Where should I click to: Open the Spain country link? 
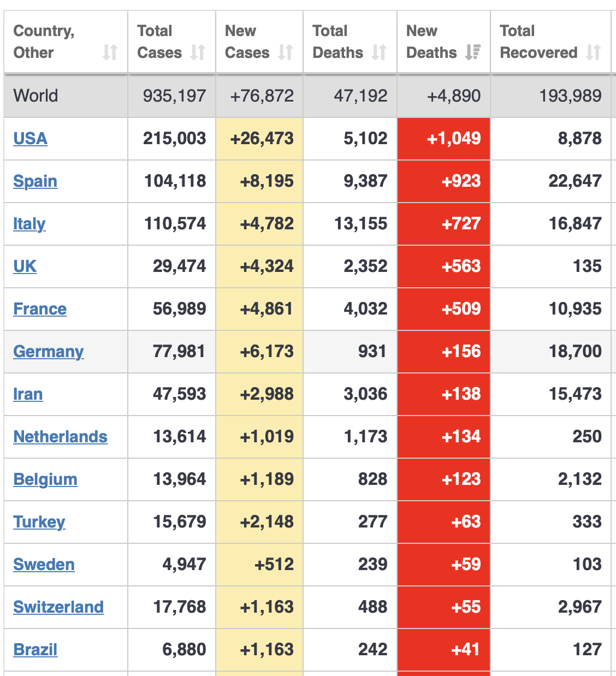pyautogui.click(x=35, y=181)
